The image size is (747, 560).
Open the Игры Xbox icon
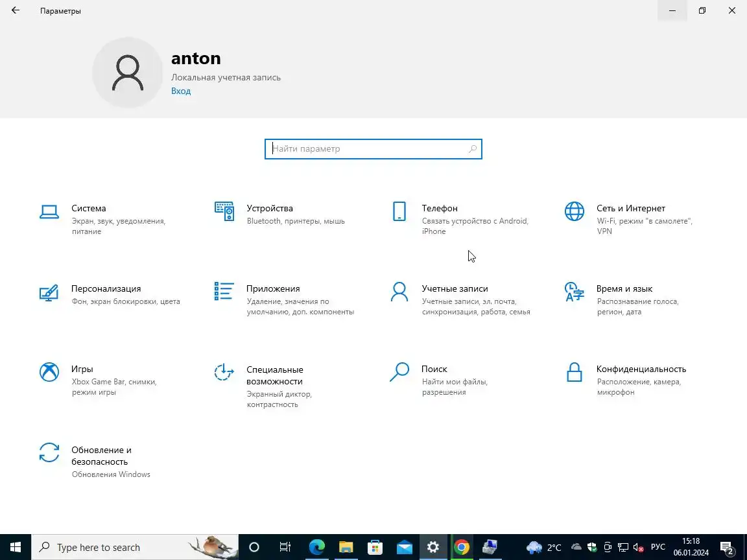[x=49, y=373]
